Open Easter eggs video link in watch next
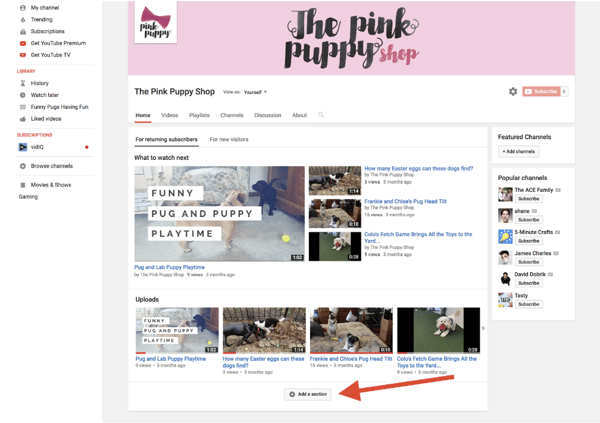The height and width of the screenshot is (423, 600). tap(419, 168)
